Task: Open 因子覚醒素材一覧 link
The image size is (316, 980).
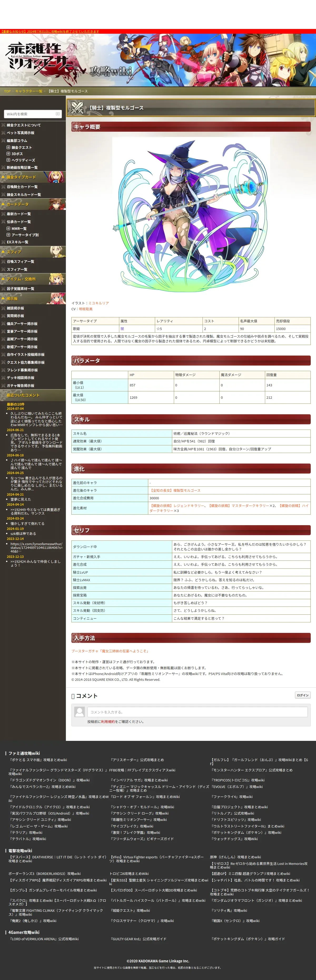Action: (x=21, y=288)
